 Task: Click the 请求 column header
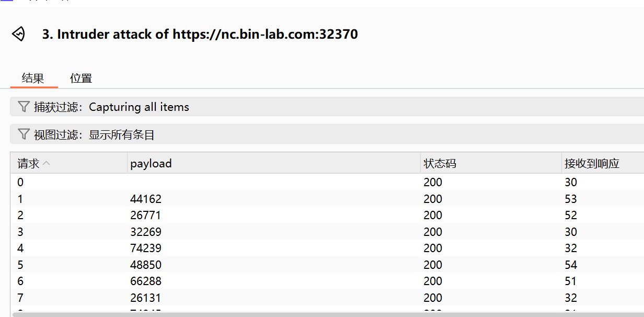click(28, 164)
